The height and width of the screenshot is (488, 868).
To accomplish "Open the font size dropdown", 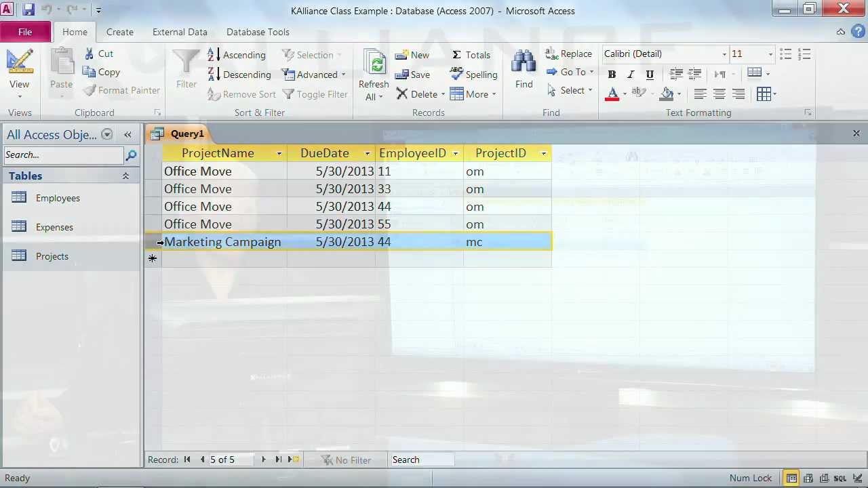I will [770, 54].
